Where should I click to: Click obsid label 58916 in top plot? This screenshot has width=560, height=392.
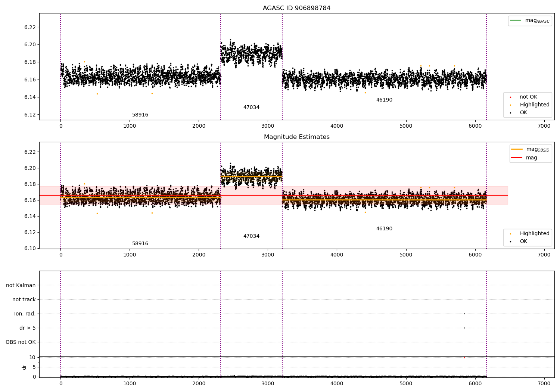coord(140,115)
